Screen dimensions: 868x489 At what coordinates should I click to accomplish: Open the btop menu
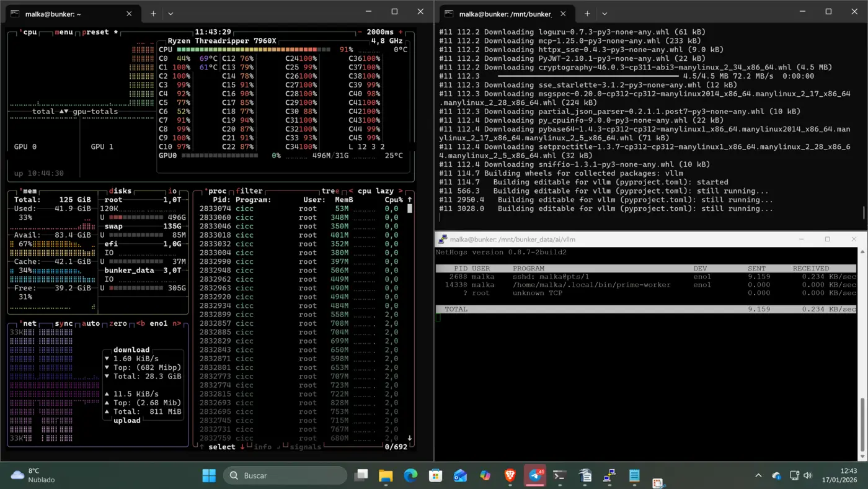point(64,32)
